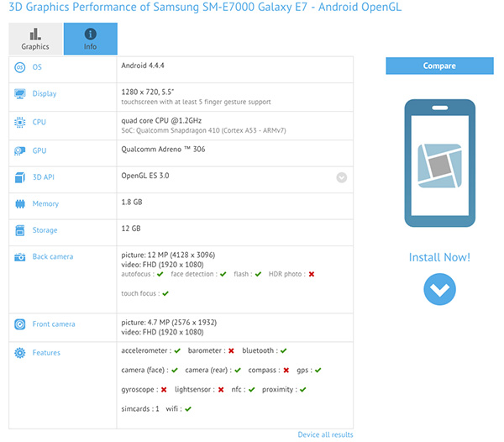
Task: Click the 12 GB storage value
Action: coord(131,229)
